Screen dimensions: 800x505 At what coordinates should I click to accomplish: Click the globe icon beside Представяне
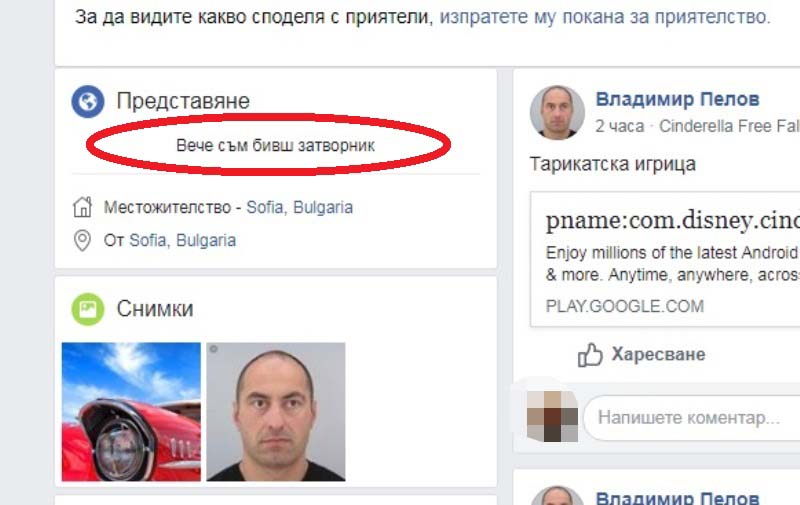(x=88, y=102)
